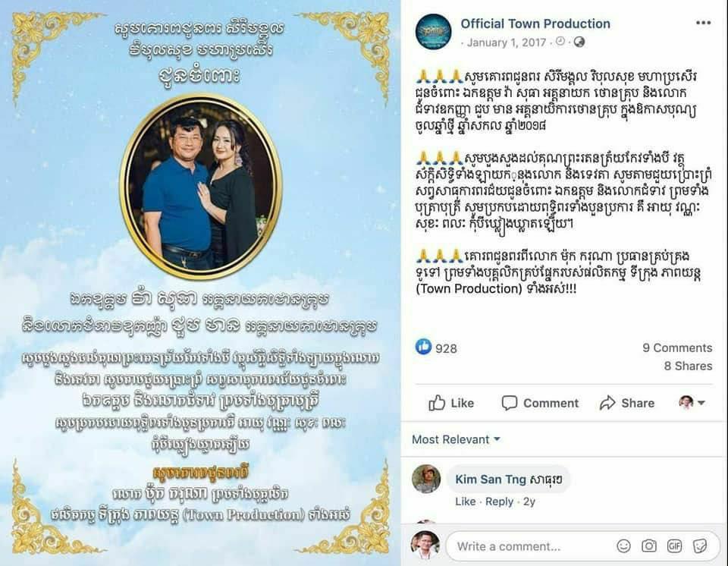Image resolution: width=728 pixels, height=566 pixels.
Task: Open the Official Town Production page link
Action: (x=535, y=24)
